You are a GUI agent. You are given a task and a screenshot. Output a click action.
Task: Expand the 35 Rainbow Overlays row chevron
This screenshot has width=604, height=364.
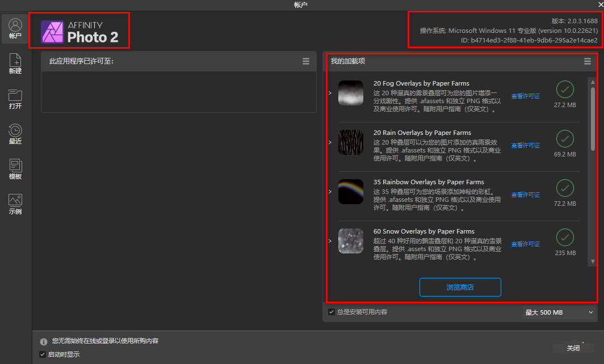click(x=330, y=192)
